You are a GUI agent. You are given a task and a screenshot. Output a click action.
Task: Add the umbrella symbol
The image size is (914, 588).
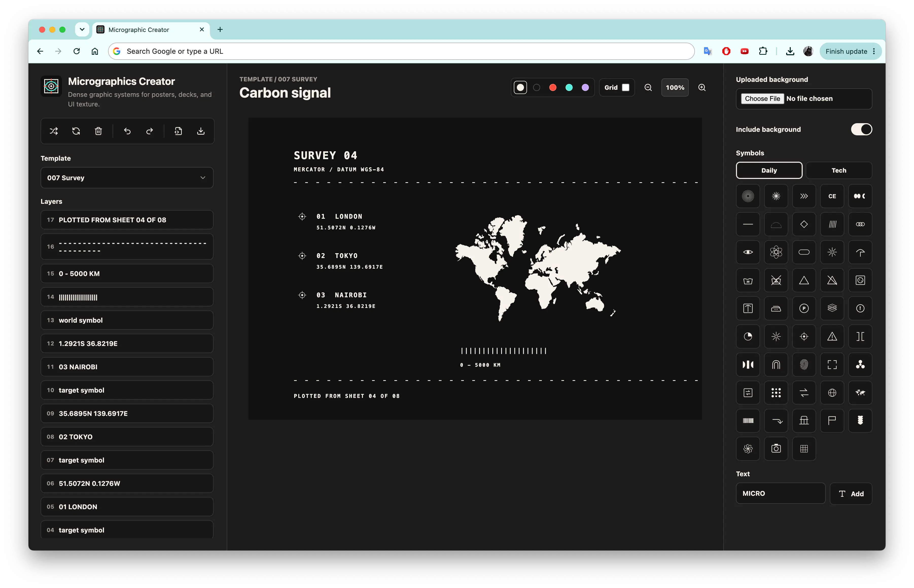point(860,252)
